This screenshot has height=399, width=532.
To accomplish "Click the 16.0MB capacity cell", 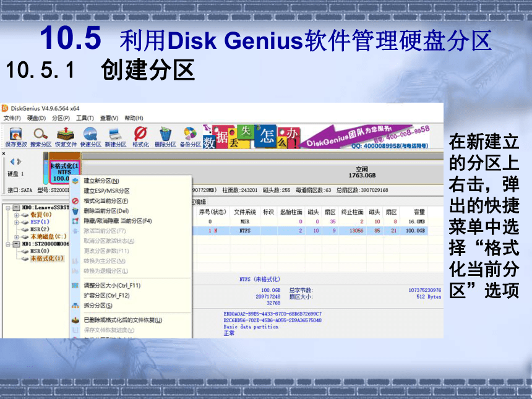I will pos(417,221).
